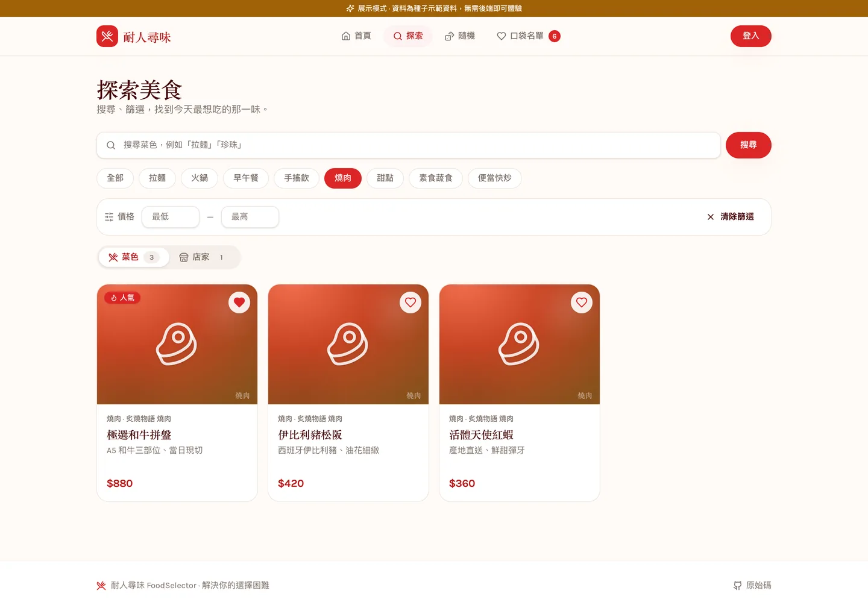Click the text A5 和牛三部位、當日現切

click(x=155, y=450)
